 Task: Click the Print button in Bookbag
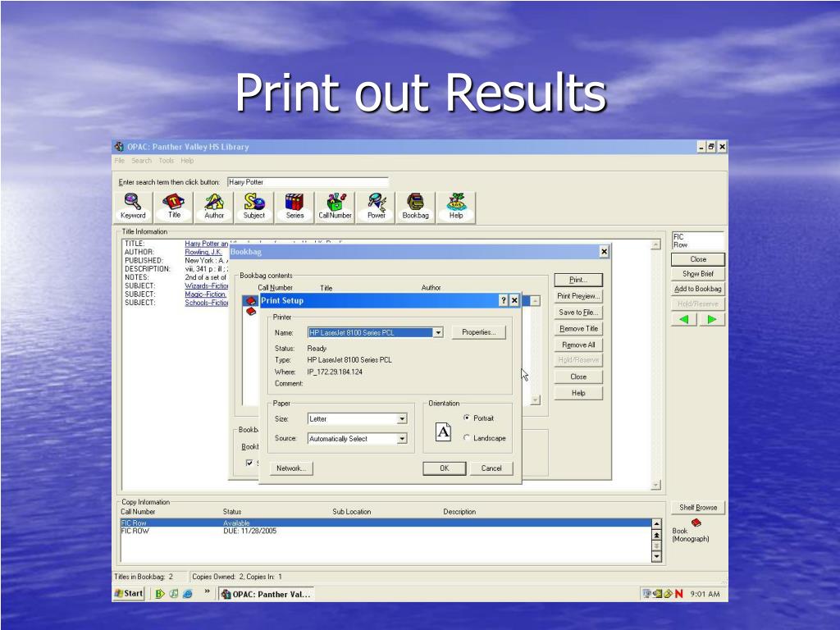[578, 280]
